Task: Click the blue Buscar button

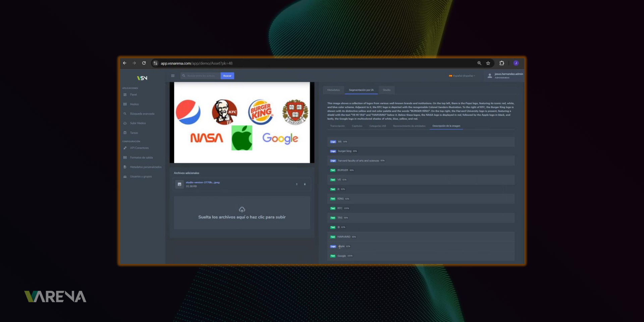Action: (227, 76)
